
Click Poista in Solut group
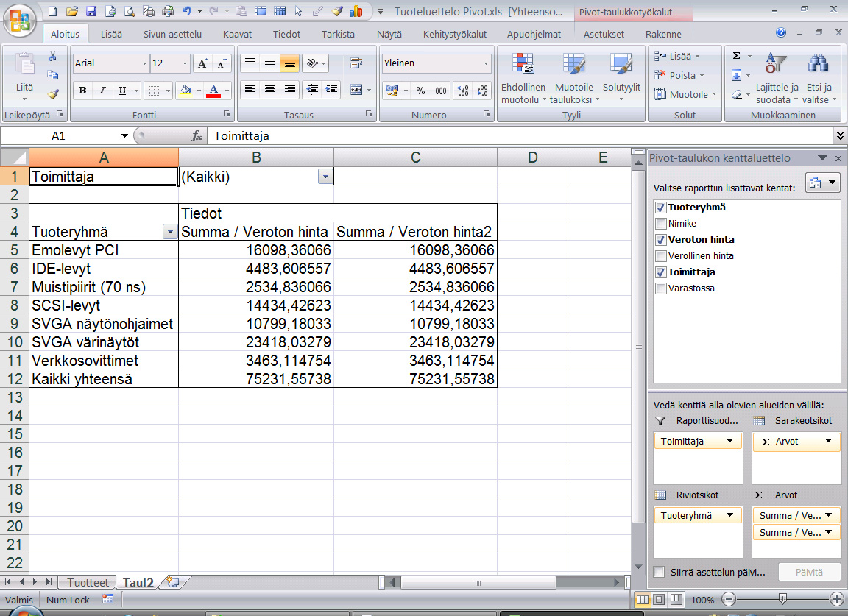tap(679, 75)
